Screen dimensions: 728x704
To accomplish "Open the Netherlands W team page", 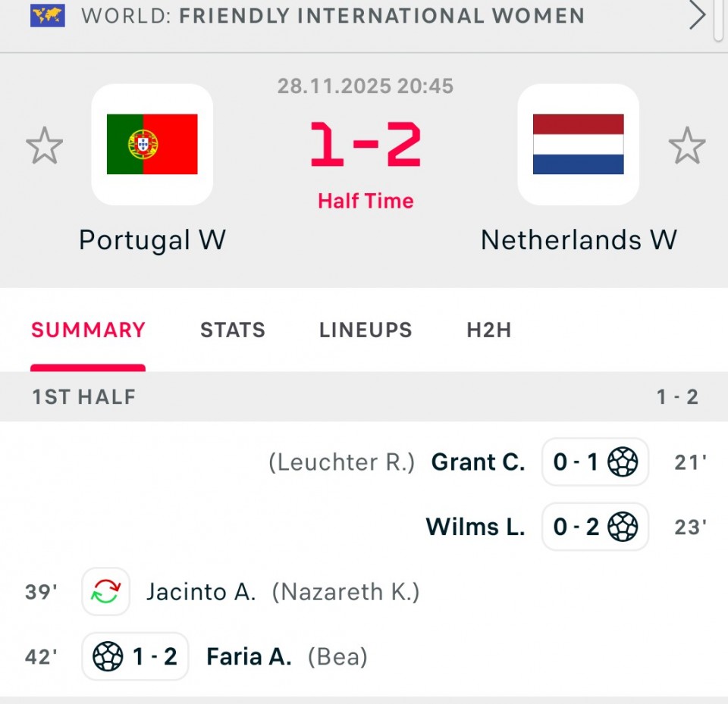I will click(x=579, y=240).
